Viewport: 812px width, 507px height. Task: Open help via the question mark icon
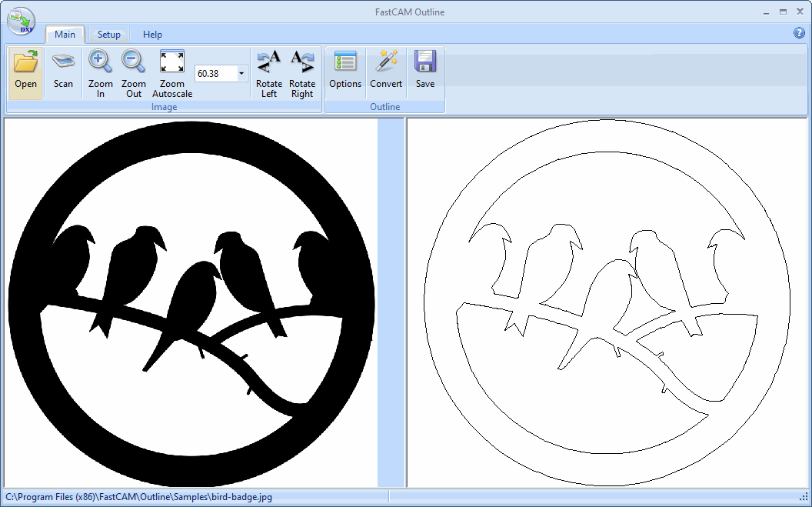tap(797, 34)
